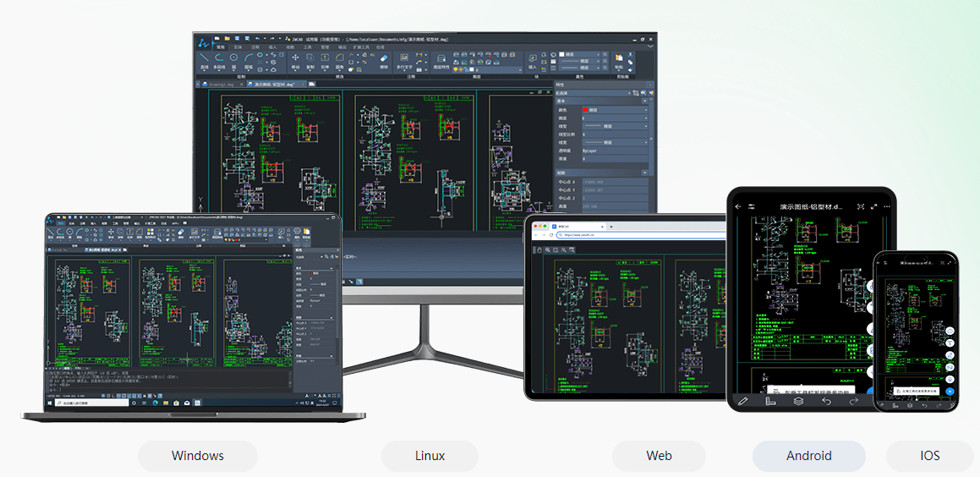980x477 pixels.
Task: Choose the 拉伸 stretch tool on Linux monitor
Action: 325,61
